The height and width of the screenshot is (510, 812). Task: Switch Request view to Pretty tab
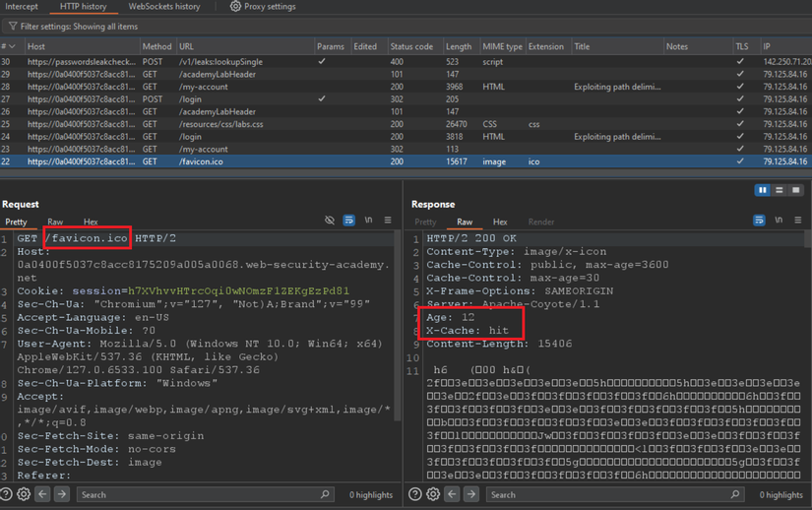16,222
